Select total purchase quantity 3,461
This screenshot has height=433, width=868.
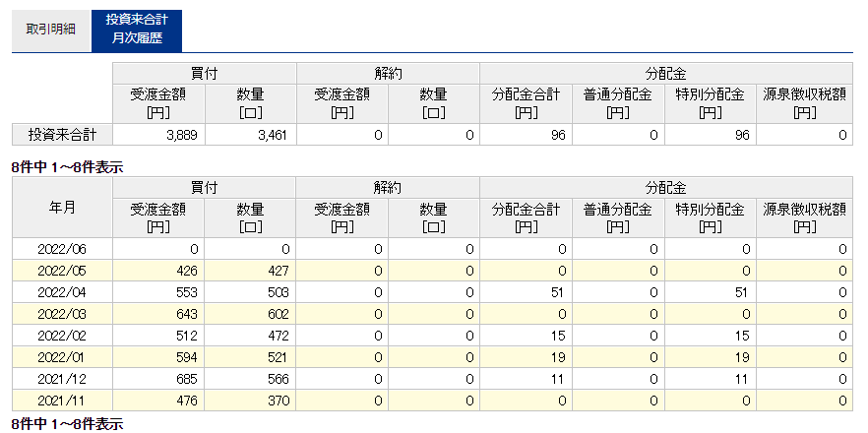click(274, 135)
